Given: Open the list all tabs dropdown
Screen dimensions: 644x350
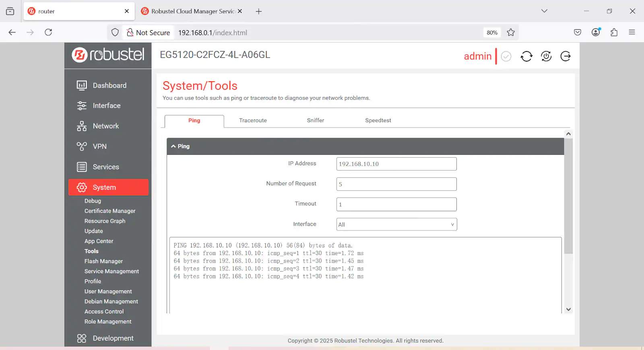Looking at the screenshot, I should click(544, 11).
